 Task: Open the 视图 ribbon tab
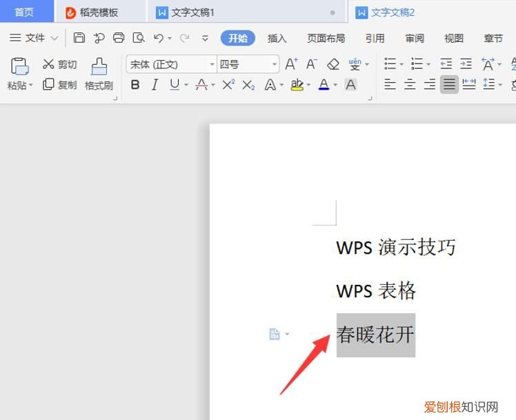click(x=454, y=39)
